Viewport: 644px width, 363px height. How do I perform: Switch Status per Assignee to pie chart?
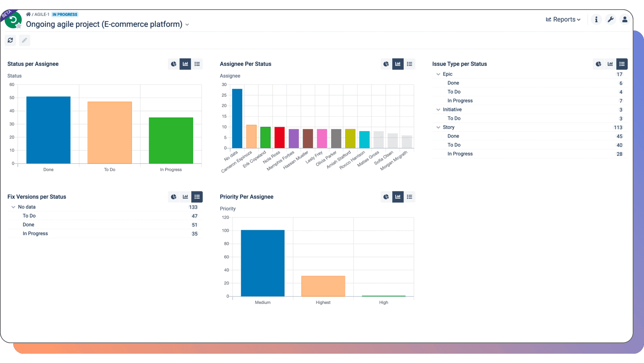pyautogui.click(x=174, y=64)
